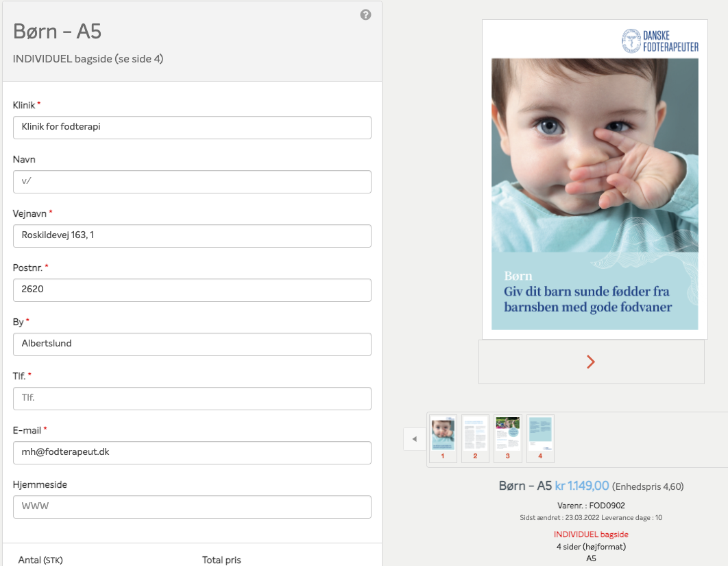Edit the Vejnavn address field
The width and height of the screenshot is (728, 566).
click(x=192, y=236)
